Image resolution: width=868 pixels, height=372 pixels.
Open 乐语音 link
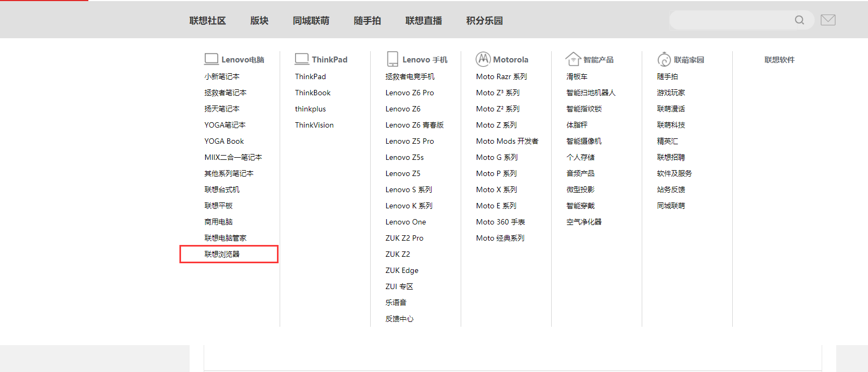pyautogui.click(x=396, y=303)
